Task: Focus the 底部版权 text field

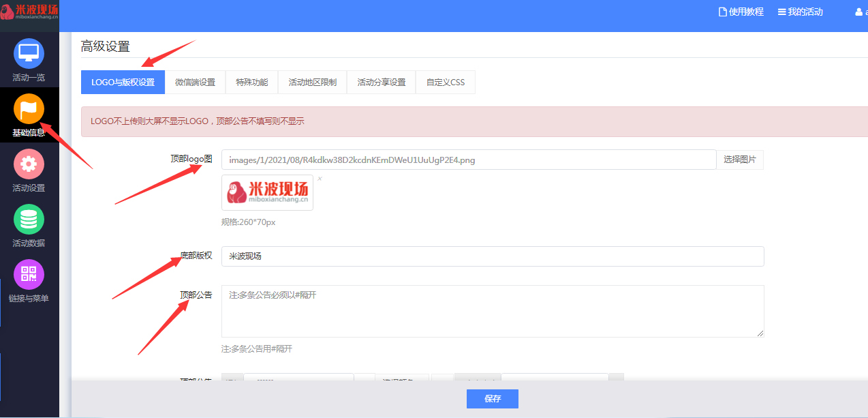Action: [x=492, y=256]
